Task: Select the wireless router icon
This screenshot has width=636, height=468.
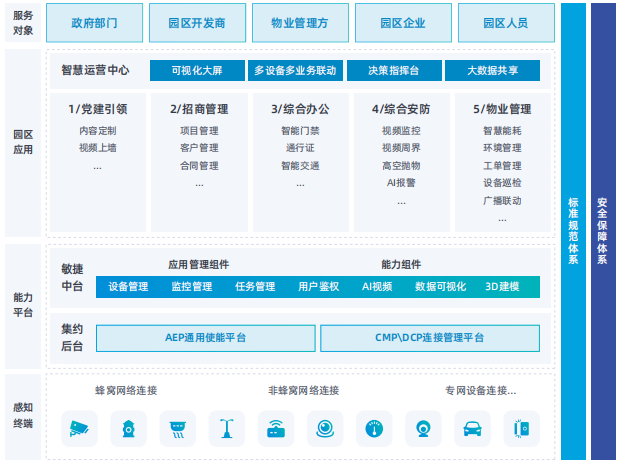Action: [x=275, y=429]
